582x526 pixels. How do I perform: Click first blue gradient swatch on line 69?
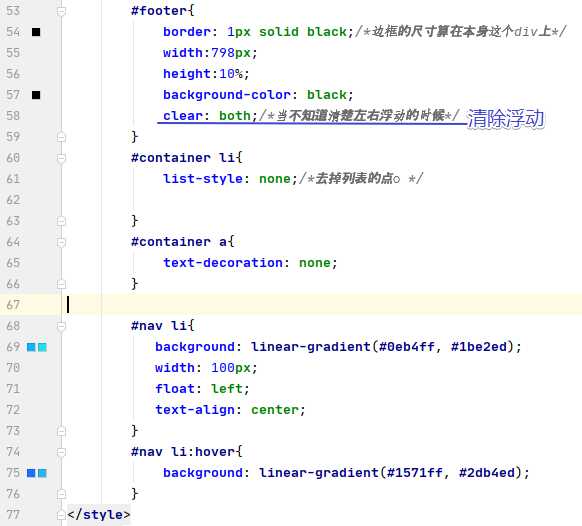31,347
